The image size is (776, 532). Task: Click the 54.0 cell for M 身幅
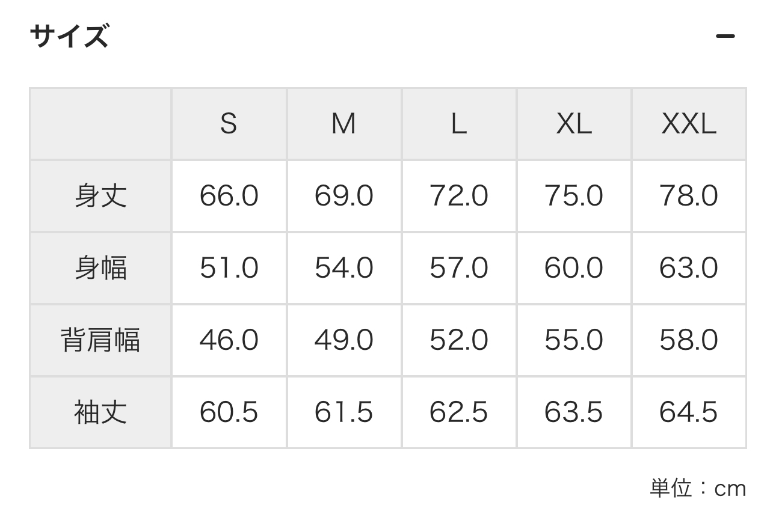(344, 268)
